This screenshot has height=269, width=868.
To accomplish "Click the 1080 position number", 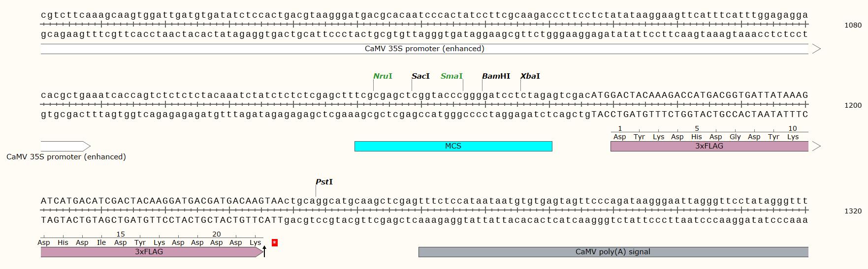I will click(x=853, y=25).
